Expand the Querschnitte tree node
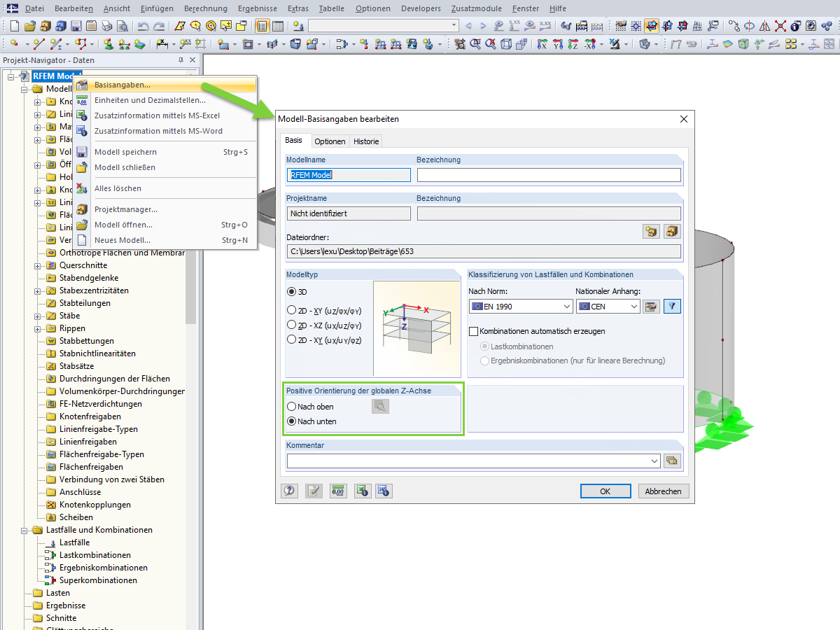 click(x=38, y=265)
